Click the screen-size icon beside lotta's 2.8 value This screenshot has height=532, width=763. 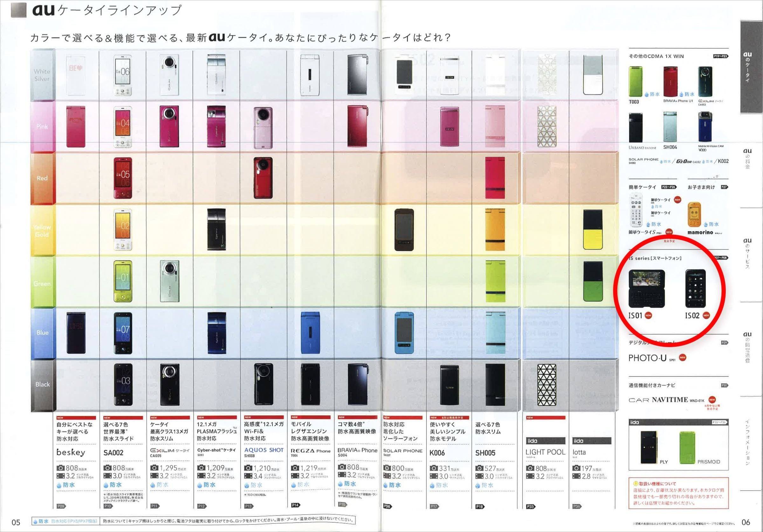click(x=577, y=476)
